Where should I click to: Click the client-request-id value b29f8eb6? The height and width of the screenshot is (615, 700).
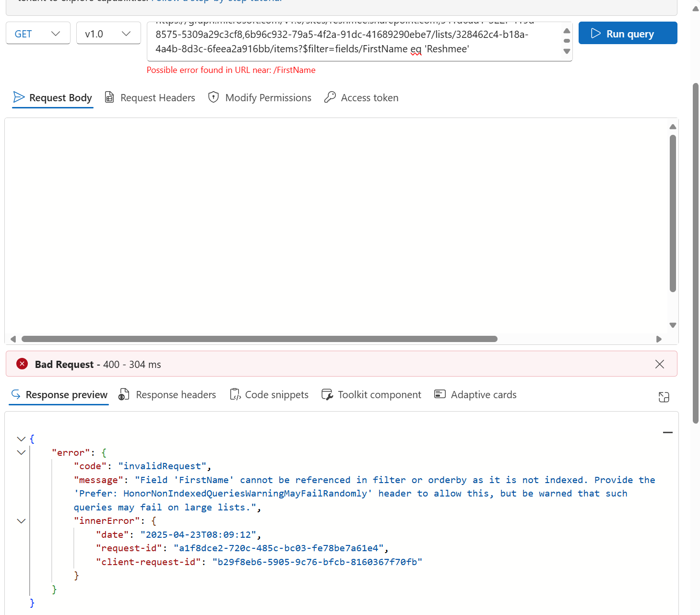pyautogui.click(x=318, y=562)
